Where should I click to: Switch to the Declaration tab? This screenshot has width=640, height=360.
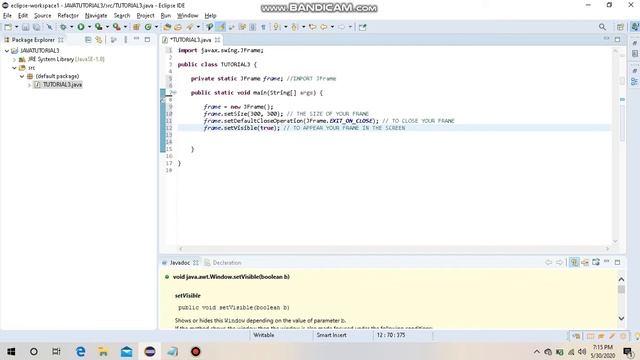coord(223,262)
